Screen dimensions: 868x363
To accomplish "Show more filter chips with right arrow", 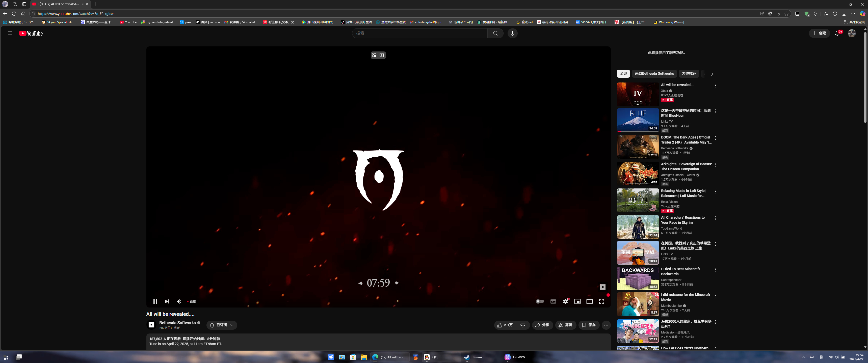I will click(712, 74).
